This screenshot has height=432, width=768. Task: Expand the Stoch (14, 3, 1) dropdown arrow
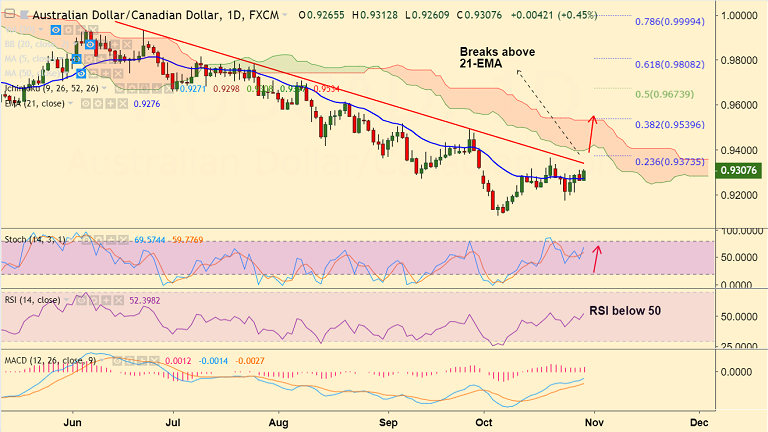pyautogui.click(x=69, y=240)
